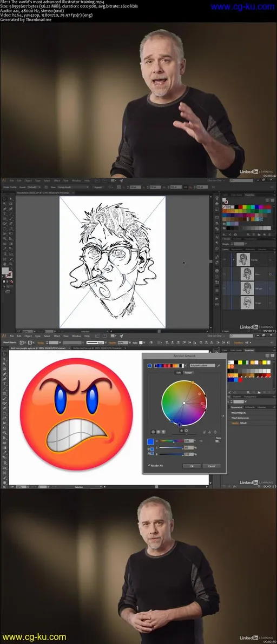The image size is (277, 644).
Task: Open the Effect menu in lower Illustrator frame
Action: [57, 336]
